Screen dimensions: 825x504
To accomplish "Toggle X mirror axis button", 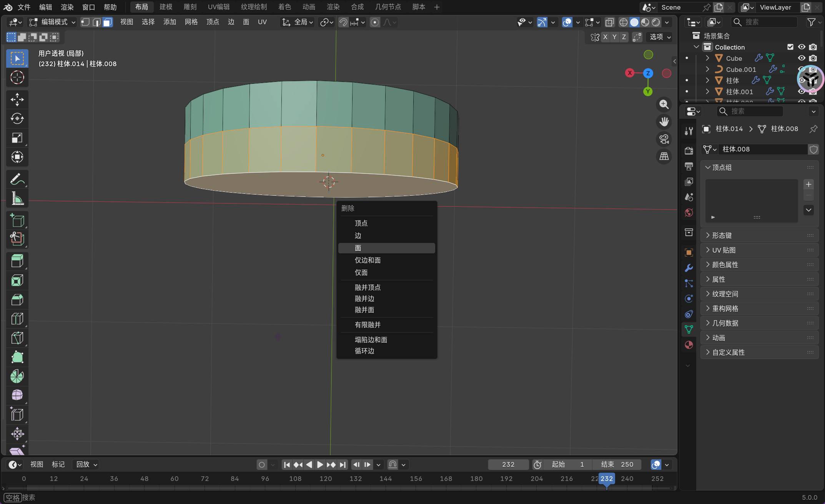I will click(x=605, y=37).
